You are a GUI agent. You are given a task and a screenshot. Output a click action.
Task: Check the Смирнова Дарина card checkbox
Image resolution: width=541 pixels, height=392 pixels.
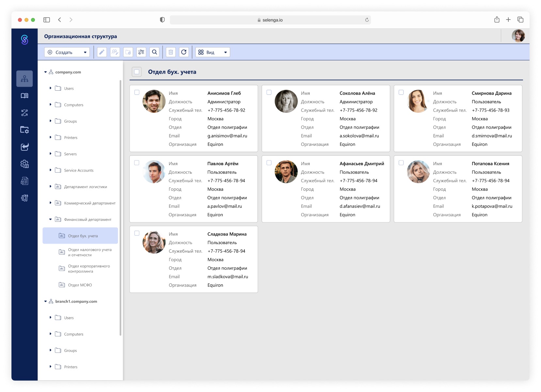click(x=401, y=92)
